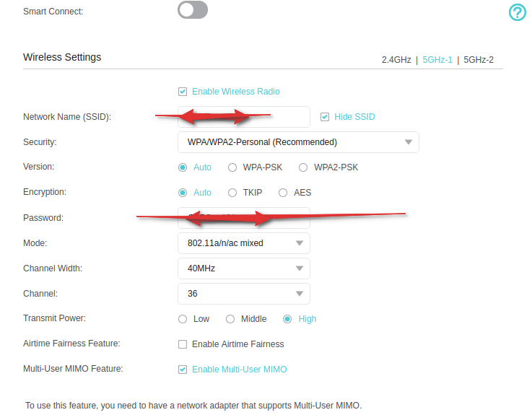The image size is (532, 415).
Task: Open the 5GHz-2 band tab
Action: (x=479, y=60)
